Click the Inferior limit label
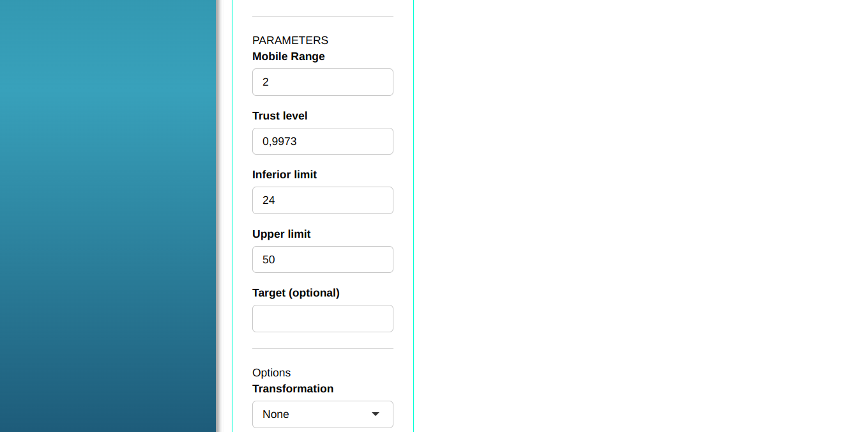This screenshot has height=432, width=868. (x=284, y=174)
